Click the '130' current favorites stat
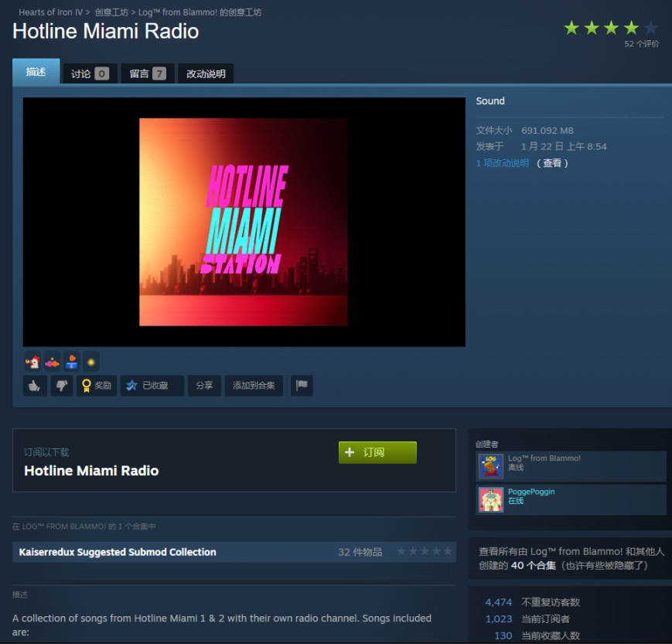 (x=503, y=635)
